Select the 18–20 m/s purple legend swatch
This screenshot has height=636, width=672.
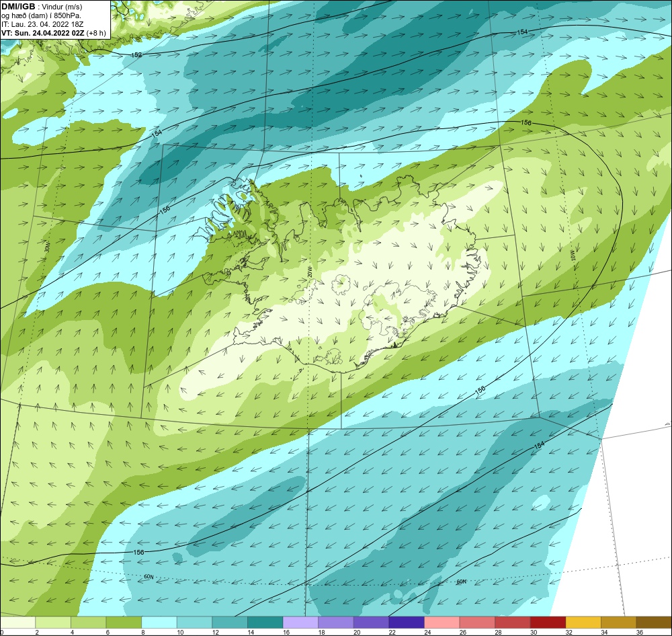coord(336,623)
